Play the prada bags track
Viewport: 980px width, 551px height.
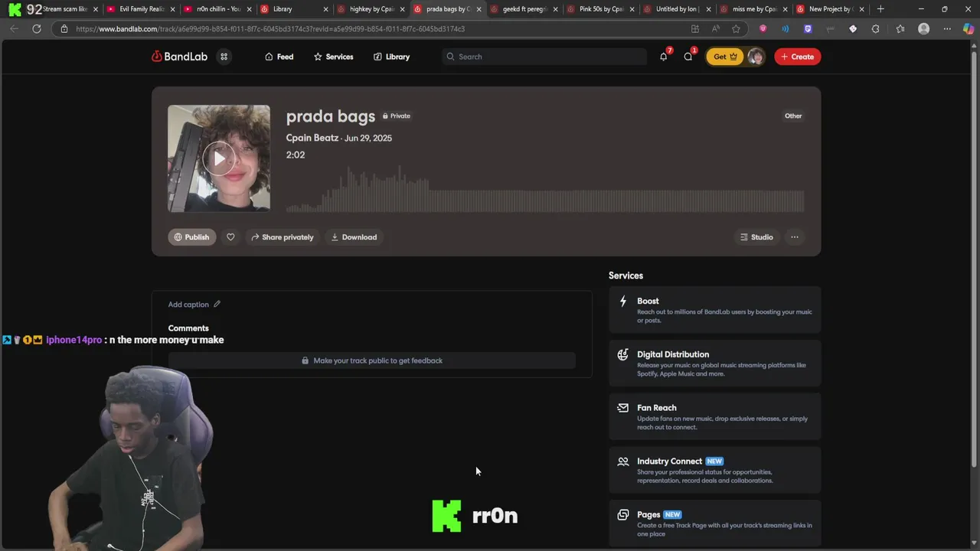219,158
